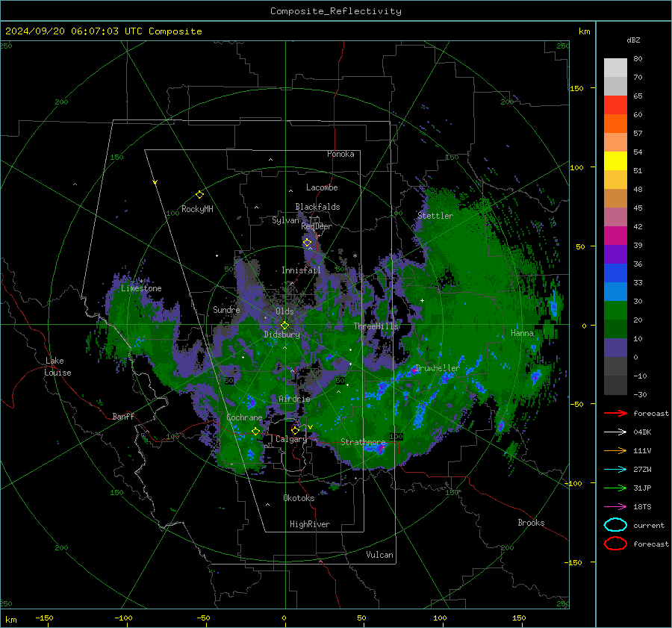Click the magenta 18TS arrow icon
The height and width of the screenshot is (628, 672).
[615, 507]
